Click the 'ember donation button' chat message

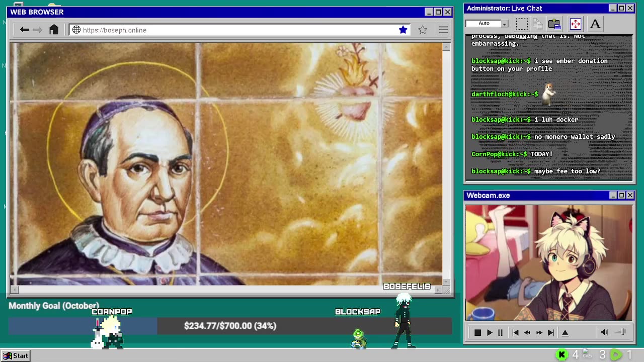(539, 65)
